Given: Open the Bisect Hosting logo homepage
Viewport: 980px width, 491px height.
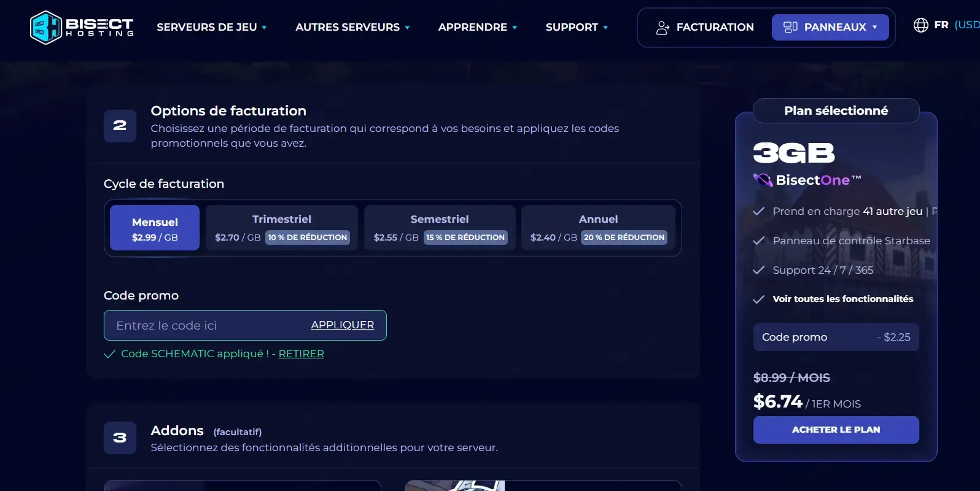Looking at the screenshot, I should pyautogui.click(x=82, y=27).
